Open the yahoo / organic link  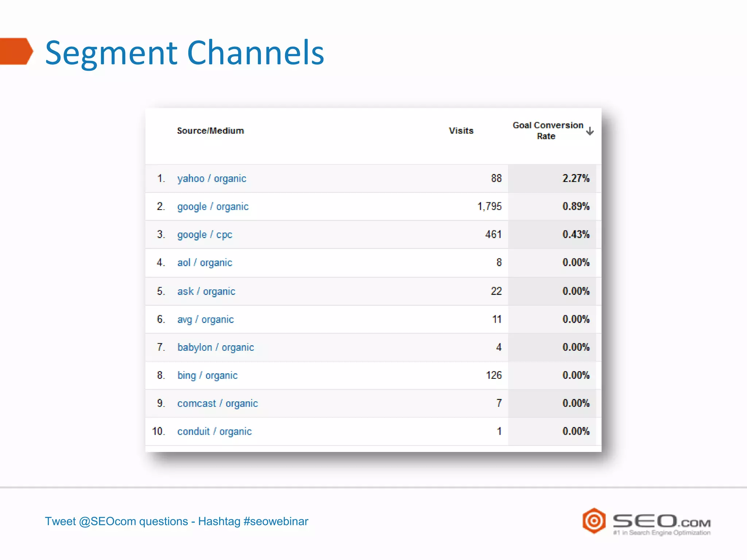point(212,179)
